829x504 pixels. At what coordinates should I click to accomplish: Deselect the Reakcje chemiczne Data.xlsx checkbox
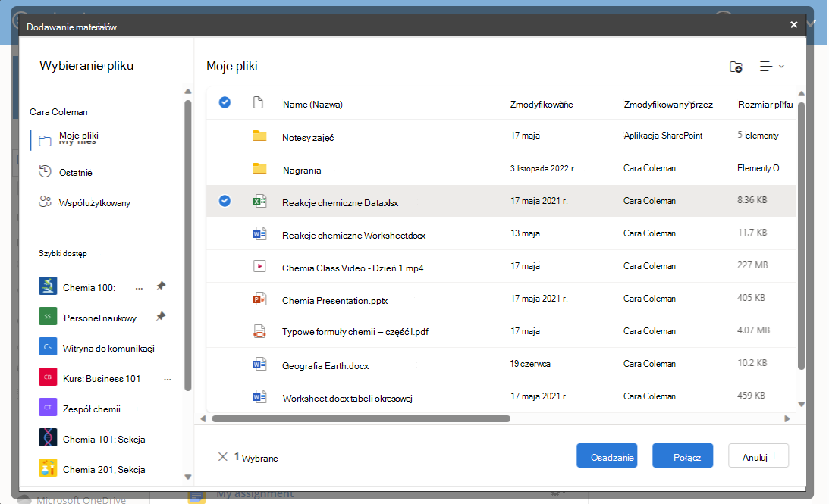[225, 201]
